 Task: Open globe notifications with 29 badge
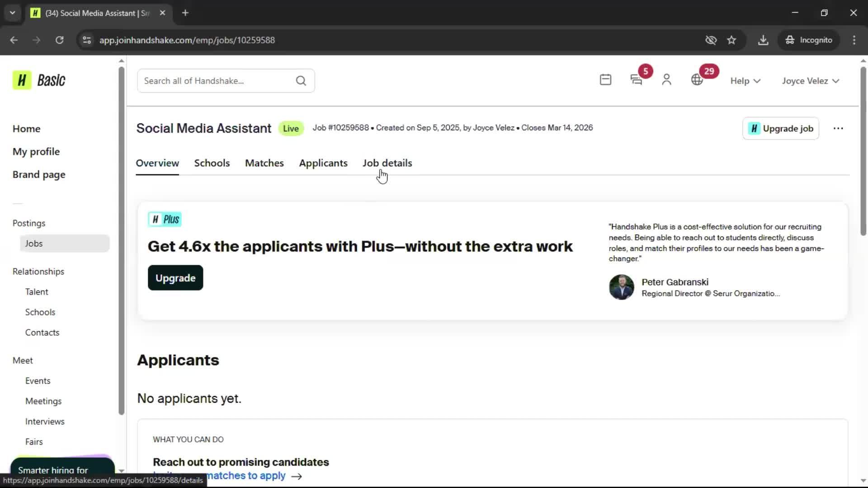[697, 80]
